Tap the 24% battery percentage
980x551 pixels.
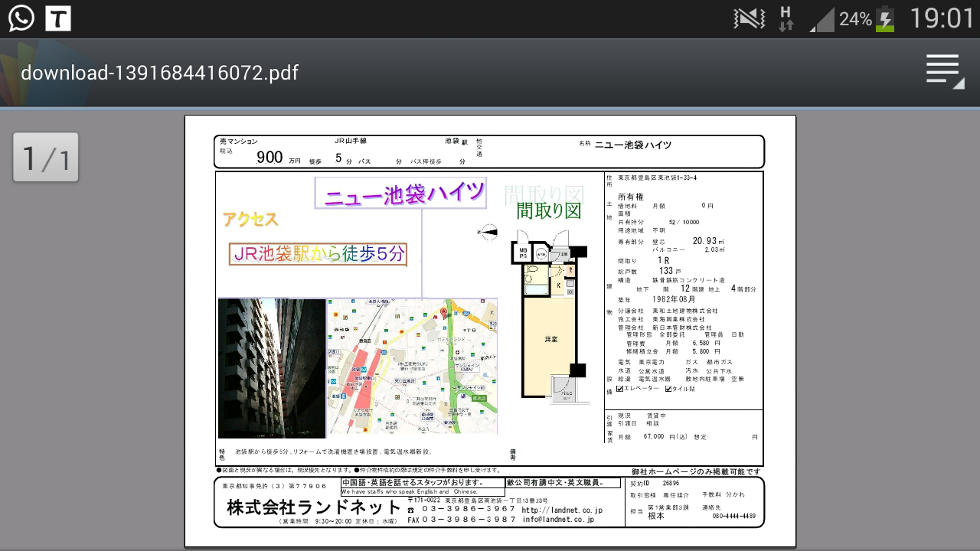(855, 19)
